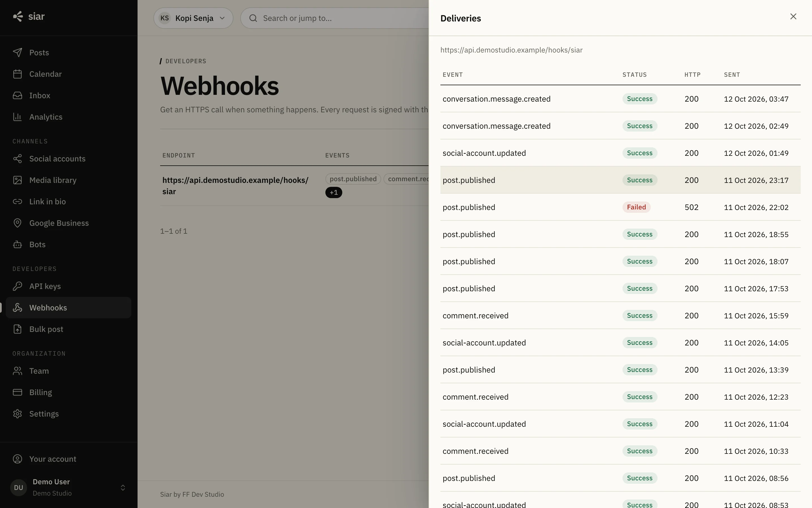
Task: Click the Link in bio chain icon
Action: click(x=17, y=202)
